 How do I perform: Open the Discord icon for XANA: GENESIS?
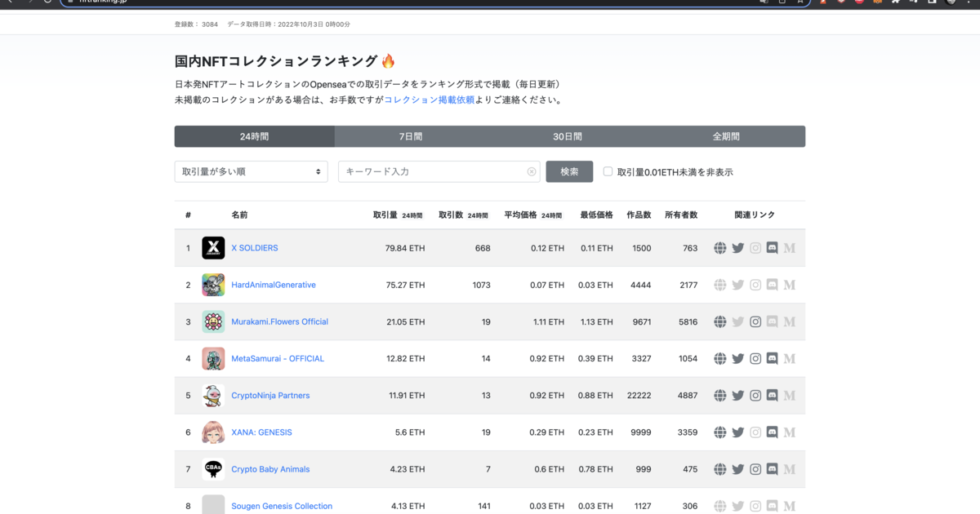[x=772, y=432]
